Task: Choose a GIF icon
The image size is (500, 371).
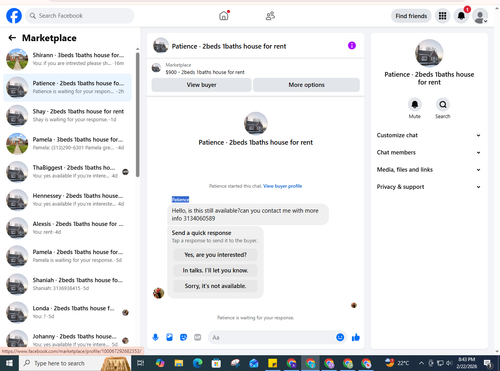Action: [x=198, y=337]
